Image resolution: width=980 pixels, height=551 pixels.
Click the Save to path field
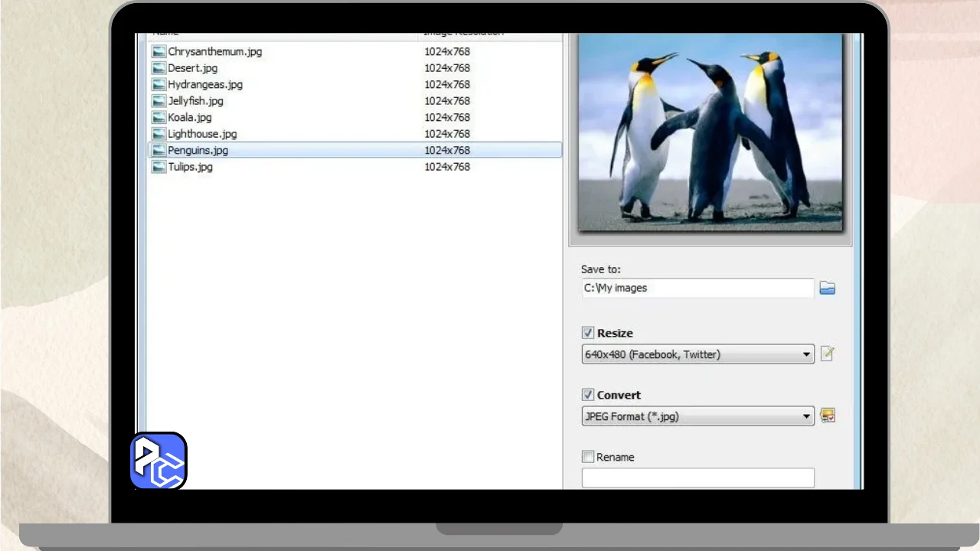tap(697, 289)
